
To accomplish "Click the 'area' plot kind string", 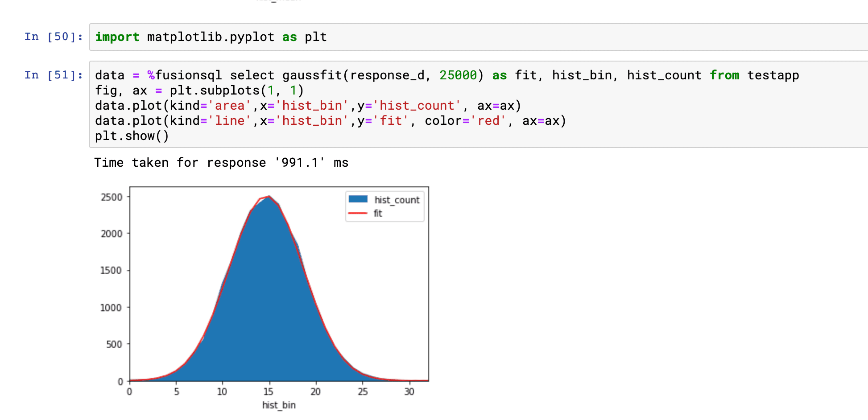I will (230, 105).
